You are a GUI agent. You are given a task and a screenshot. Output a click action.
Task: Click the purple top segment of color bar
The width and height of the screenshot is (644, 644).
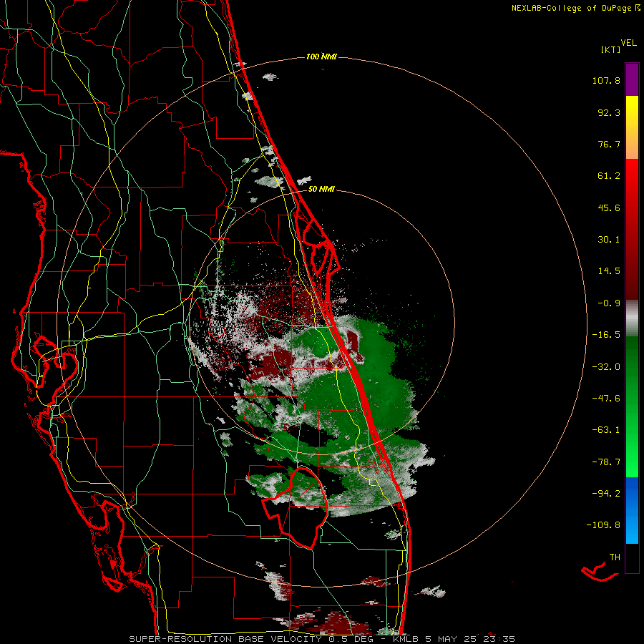(632, 79)
